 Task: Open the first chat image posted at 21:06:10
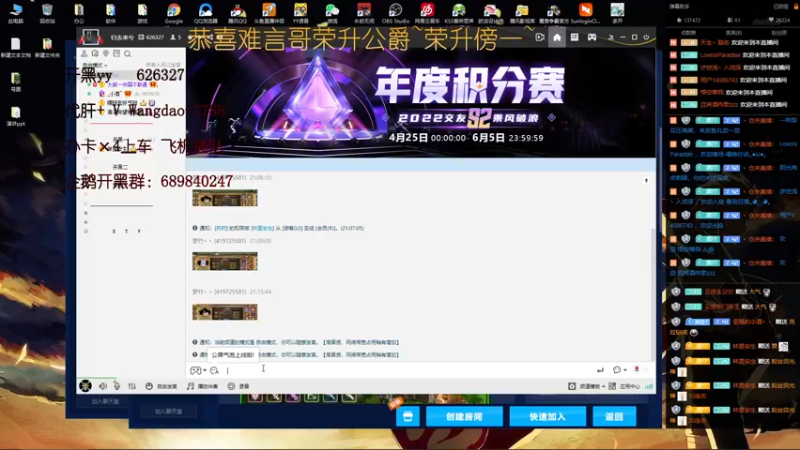click(224, 198)
